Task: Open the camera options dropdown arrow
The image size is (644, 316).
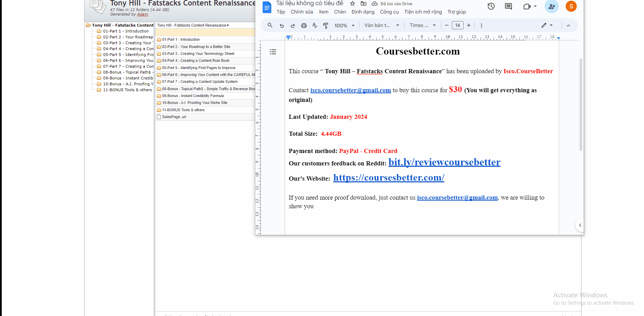Action: pyautogui.click(x=535, y=6)
